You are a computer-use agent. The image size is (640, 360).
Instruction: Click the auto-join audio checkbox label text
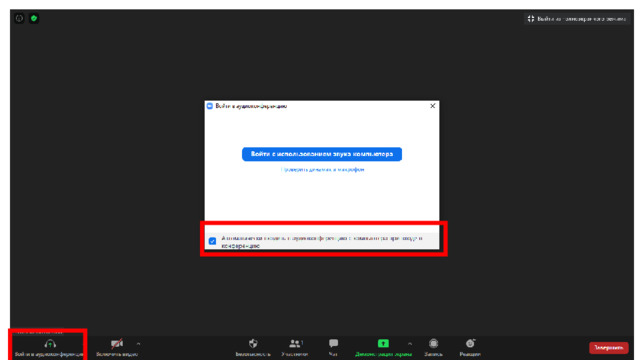322,242
